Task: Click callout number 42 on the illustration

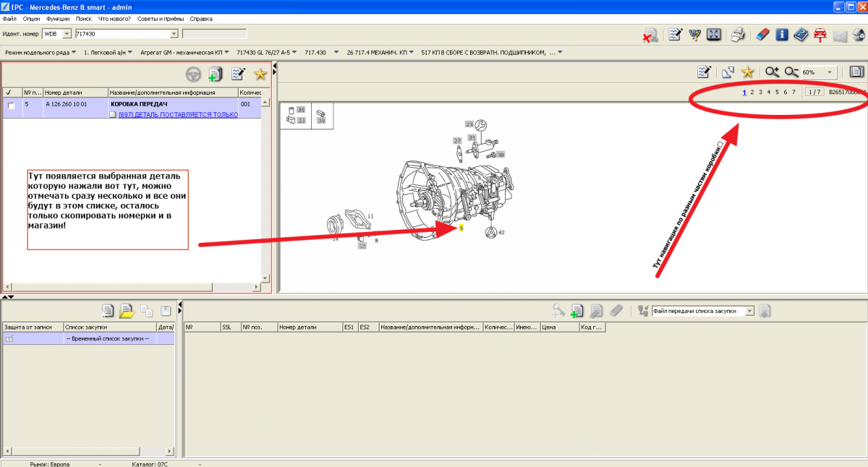Action: pos(501,232)
